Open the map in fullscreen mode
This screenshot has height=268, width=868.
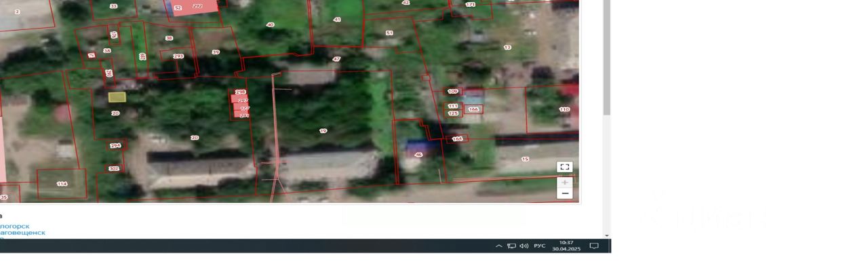click(564, 167)
